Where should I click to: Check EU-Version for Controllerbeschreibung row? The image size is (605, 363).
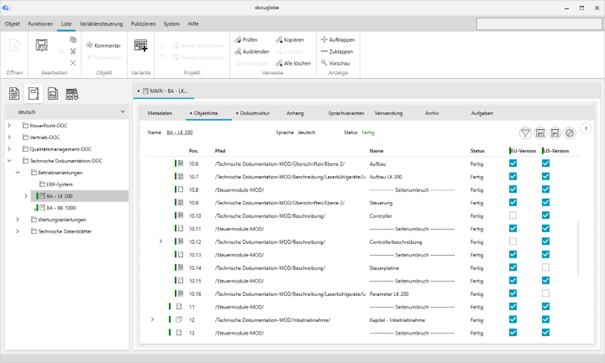[513, 241]
